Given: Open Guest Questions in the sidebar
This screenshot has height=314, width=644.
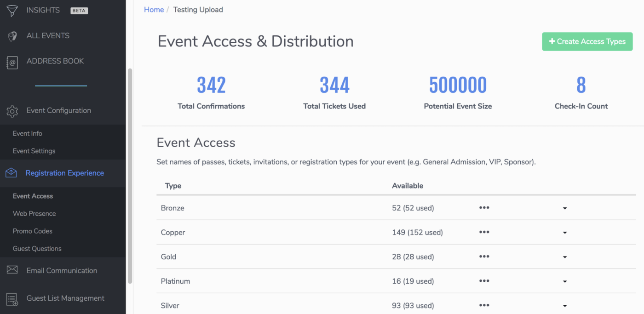Looking at the screenshot, I should pos(37,248).
